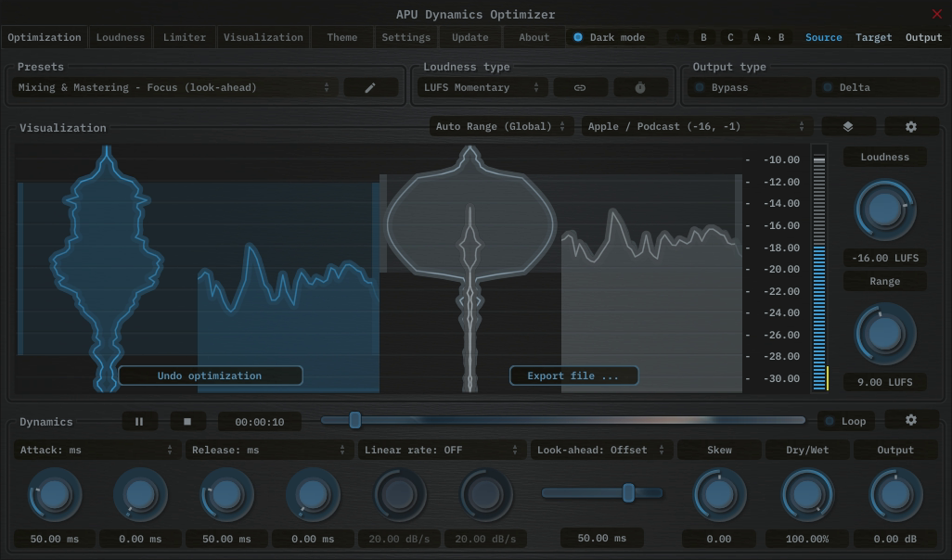Click Export file button
Screen dimensions: 952x560
coord(573,375)
